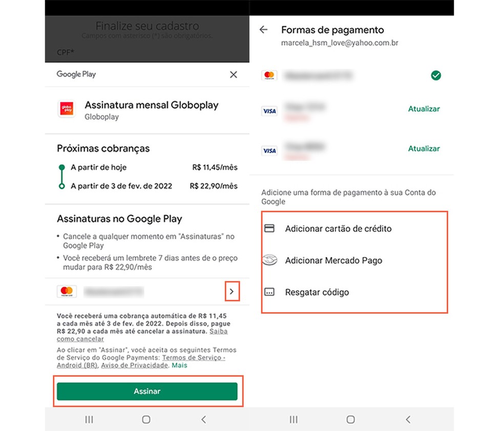The width and height of the screenshot is (504, 431).
Task: Open Termos de Serviço Android link
Action: pyautogui.click(x=141, y=361)
